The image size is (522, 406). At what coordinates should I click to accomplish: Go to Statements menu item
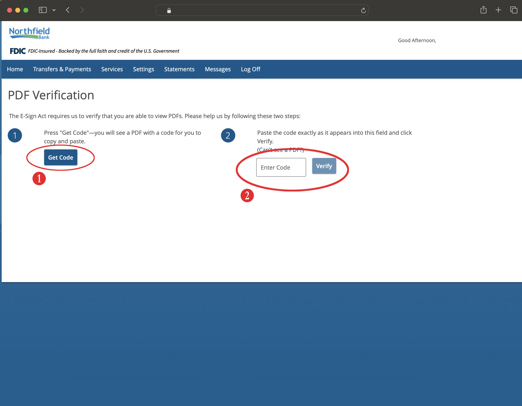click(179, 69)
